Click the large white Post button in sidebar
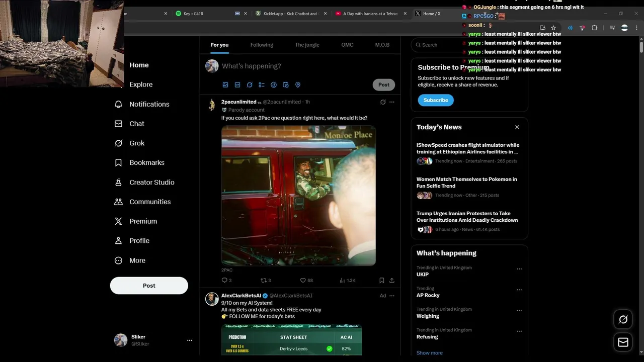The width and height of the screenshot is (644, 362). 149,286
